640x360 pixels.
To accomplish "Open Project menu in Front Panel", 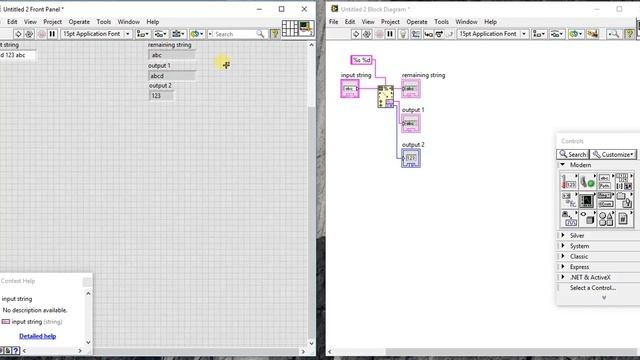I will (x=53, y=22).
